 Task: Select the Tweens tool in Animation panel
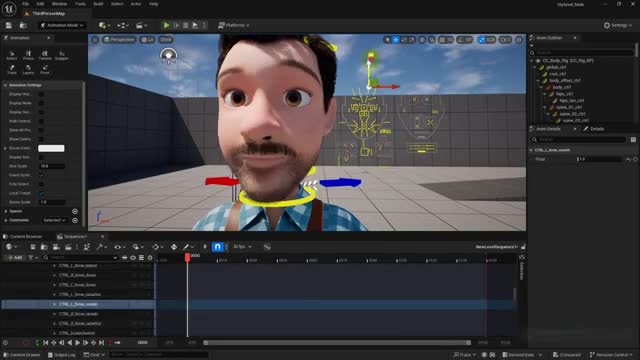pos(45,56)
